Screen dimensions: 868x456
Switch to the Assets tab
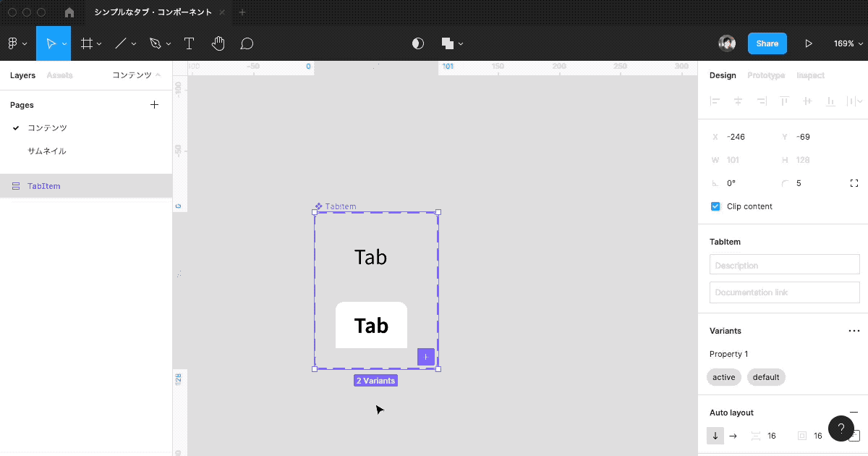[x=60, y=75]
